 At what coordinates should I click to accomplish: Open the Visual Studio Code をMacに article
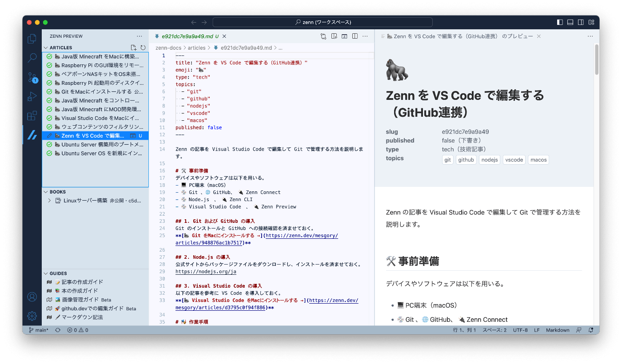click(x=96, y=118)
